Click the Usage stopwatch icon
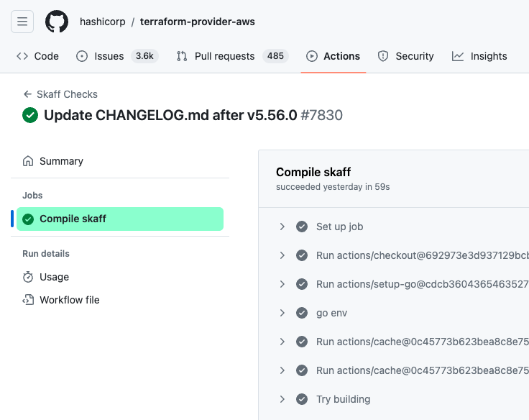This screenshot has height=420, width=529. [28, 277]
